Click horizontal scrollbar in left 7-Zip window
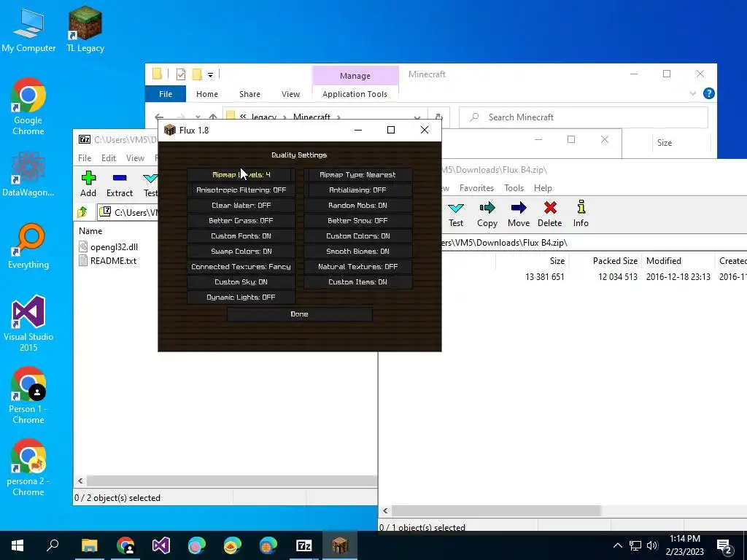 tap(232, 481)
